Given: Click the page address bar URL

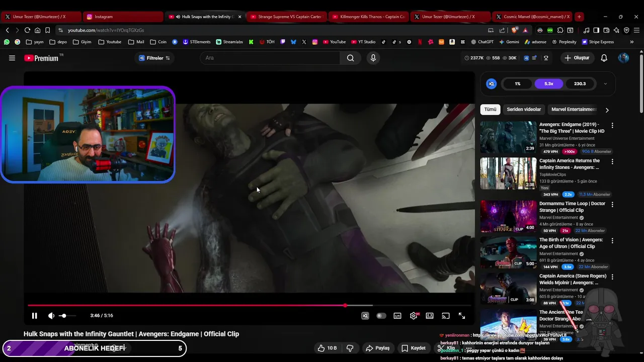Looking at the screenshot, I should click(x=106, y=30).
